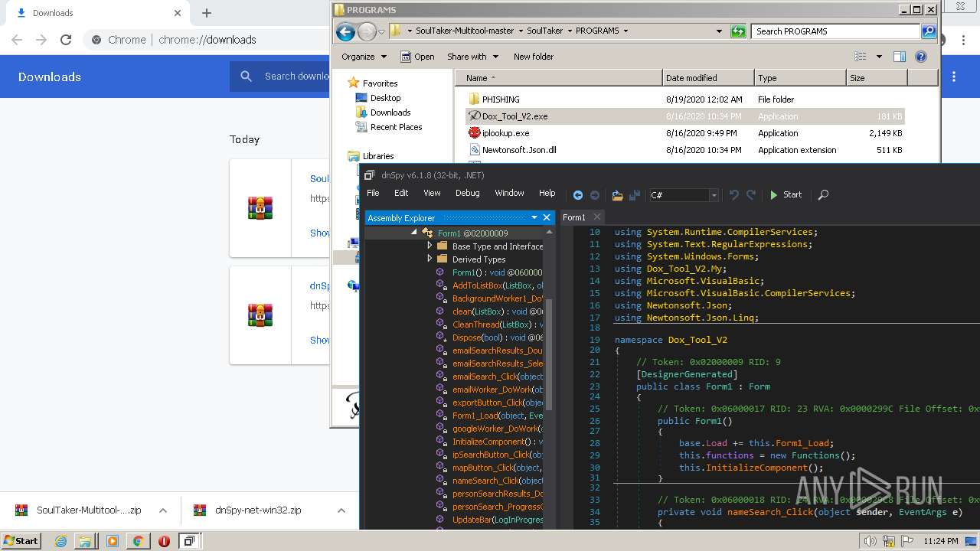Viewport: 980px width, 551px height.
Task: Open Downloads in Explorer Favorites
Action: (x=390, y=112)
